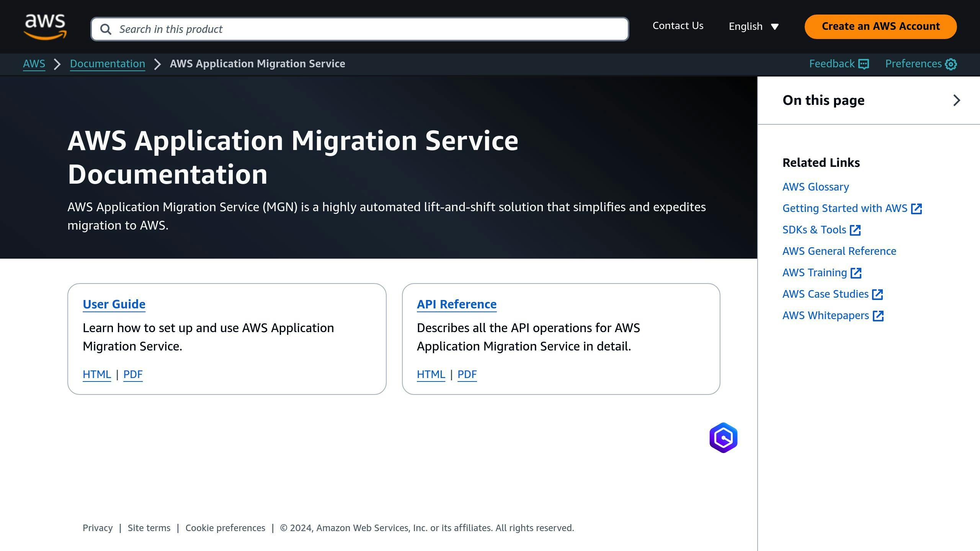This screenshot has height=551, width=980.
Task: Click the search magnifier icon
Action: point(106,29)
